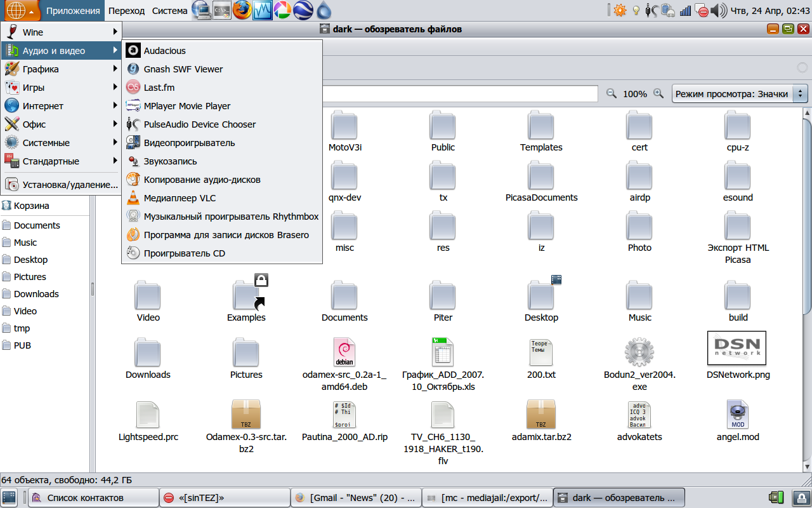Launch Музыкальный проигрыватель Rhythmbox

click(222, 217)
